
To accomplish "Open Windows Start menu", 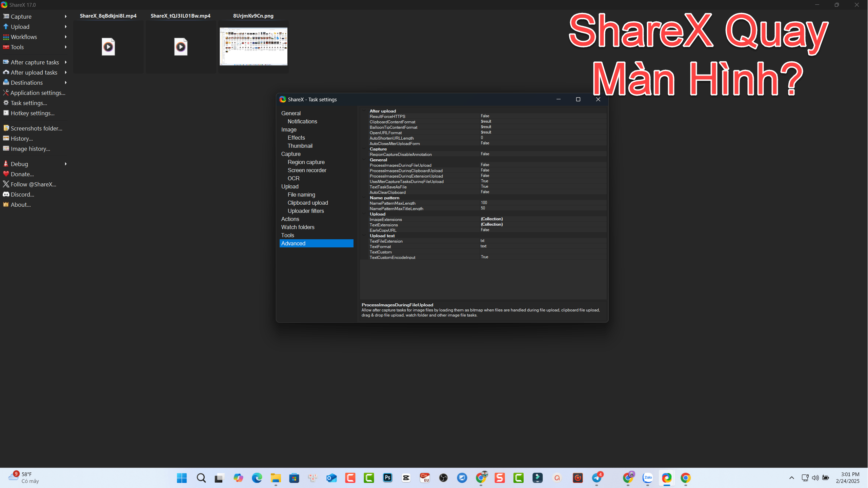I will click(182, 478).
